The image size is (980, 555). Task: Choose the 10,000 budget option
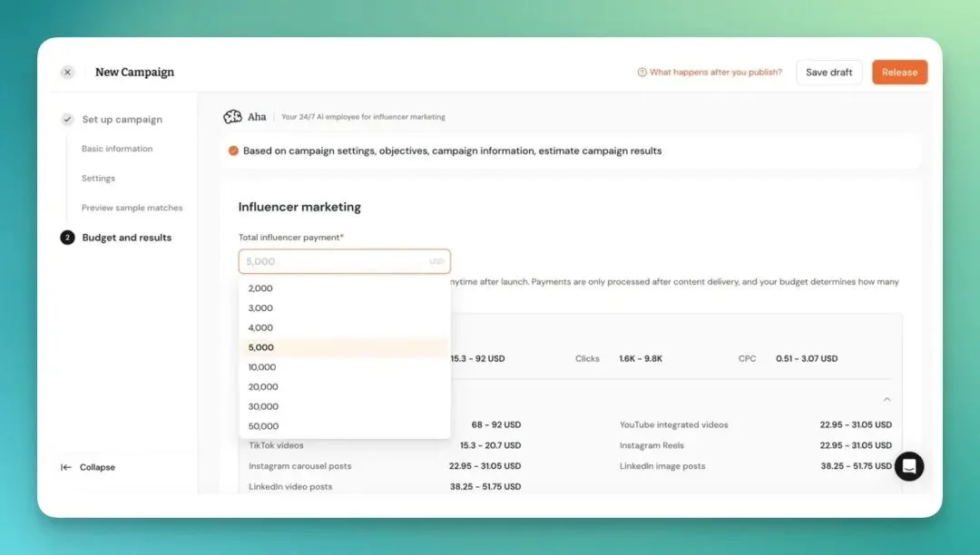pyautogui.click(x=262, y=367)
